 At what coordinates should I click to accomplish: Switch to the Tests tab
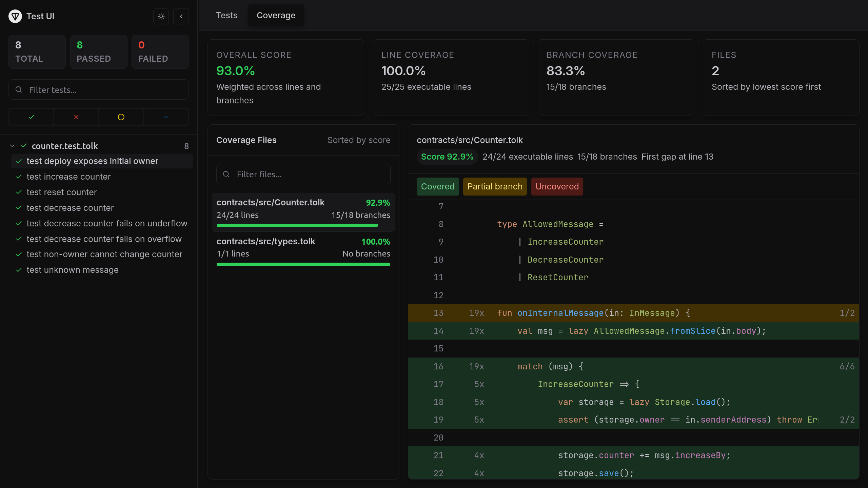(227, 16)
